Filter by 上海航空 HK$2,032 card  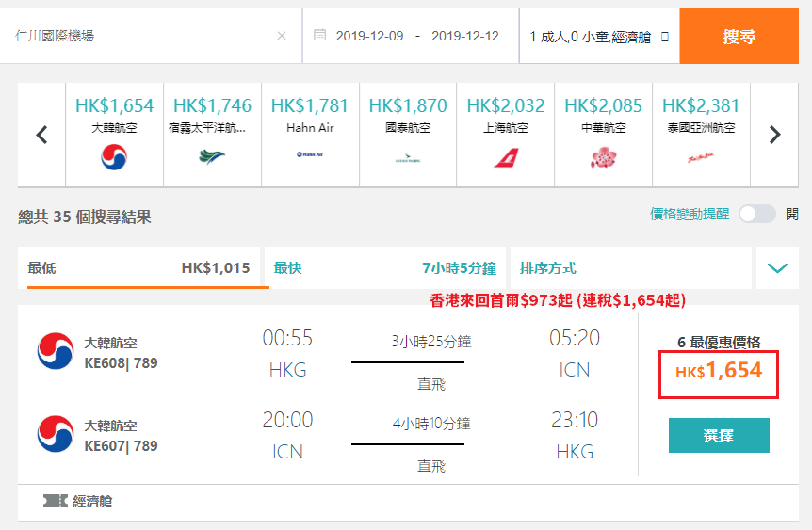click(x=506, y=135)
